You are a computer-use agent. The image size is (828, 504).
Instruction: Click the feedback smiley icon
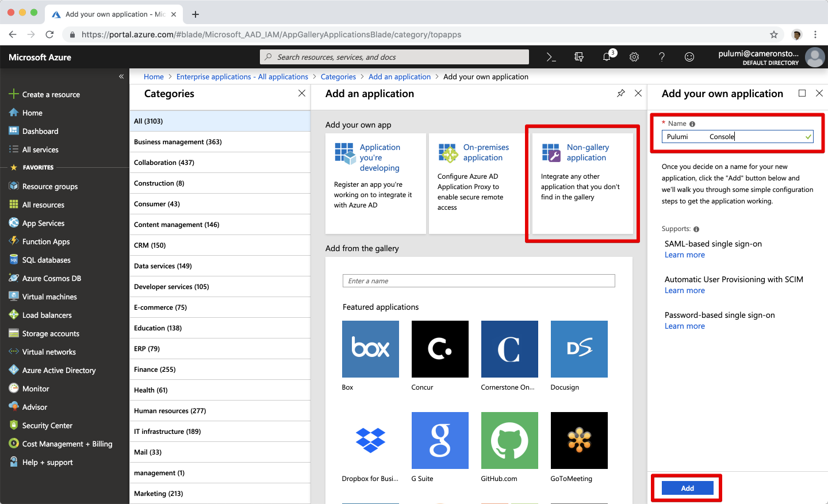[689, 57]
